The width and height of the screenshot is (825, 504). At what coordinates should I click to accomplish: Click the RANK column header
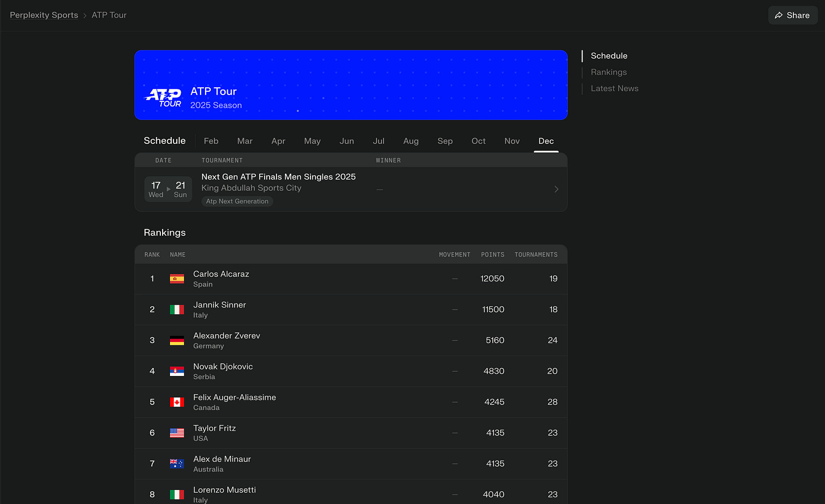point(152,255)
